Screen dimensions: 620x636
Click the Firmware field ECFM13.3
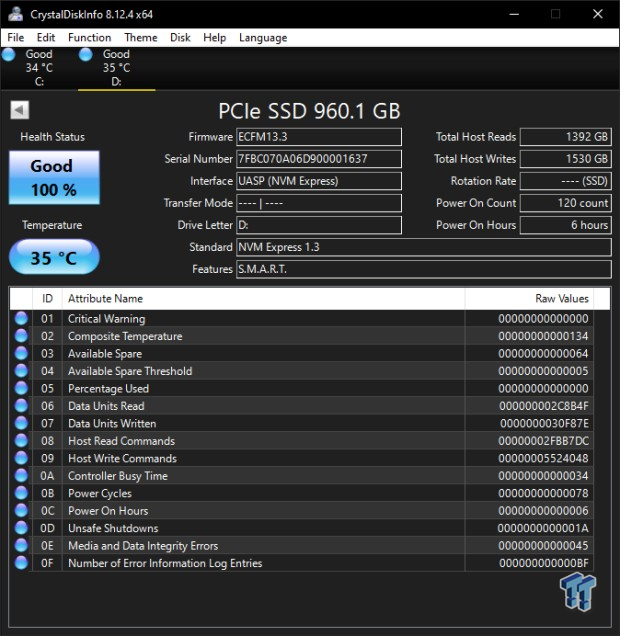(319, 137)
